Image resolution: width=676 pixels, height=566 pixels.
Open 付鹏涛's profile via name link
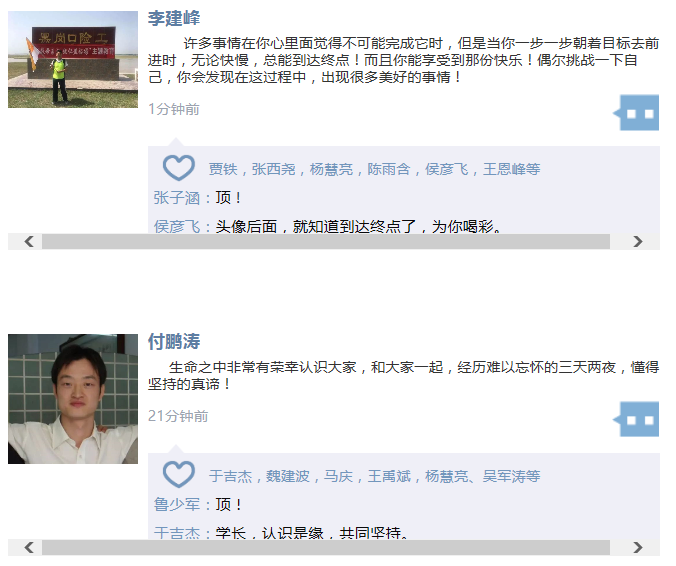click(x=174, y=341)
